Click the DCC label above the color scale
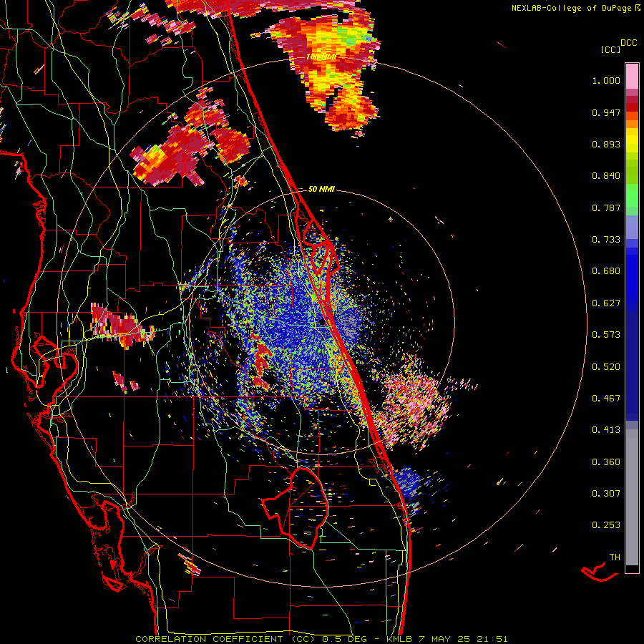This screenshot has width=644, height=644. pos(629,43)
